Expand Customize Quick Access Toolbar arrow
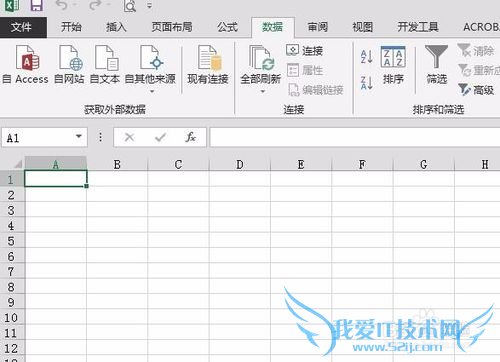This screenshot has height=362, width=500. coord(149,5)
